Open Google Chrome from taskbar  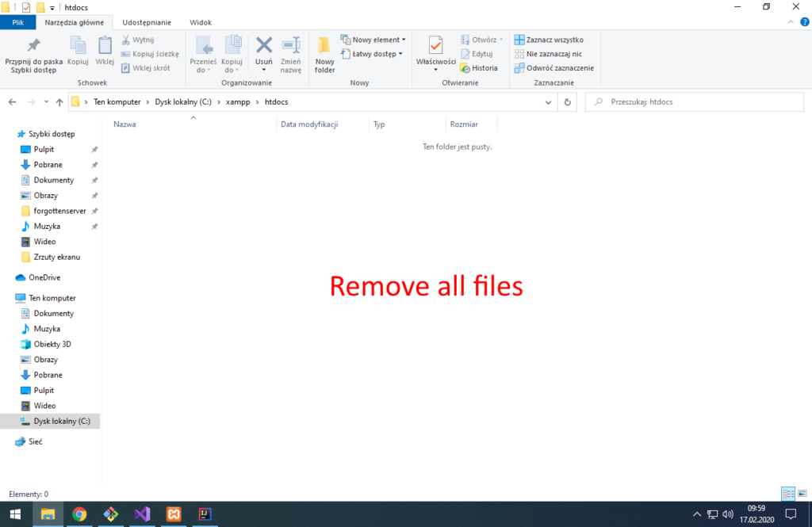click(79, 514)
